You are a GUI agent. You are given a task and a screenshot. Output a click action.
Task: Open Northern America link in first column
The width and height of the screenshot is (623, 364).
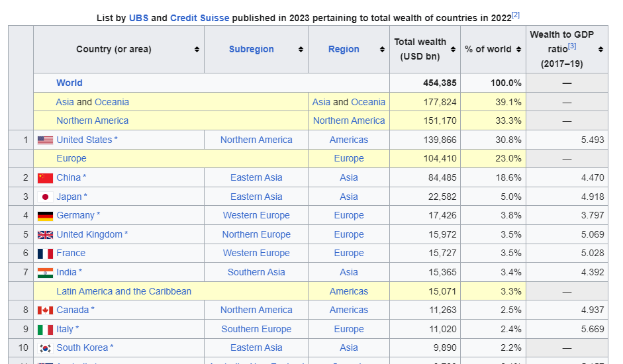pyautogui.click(x=92, y=121)
